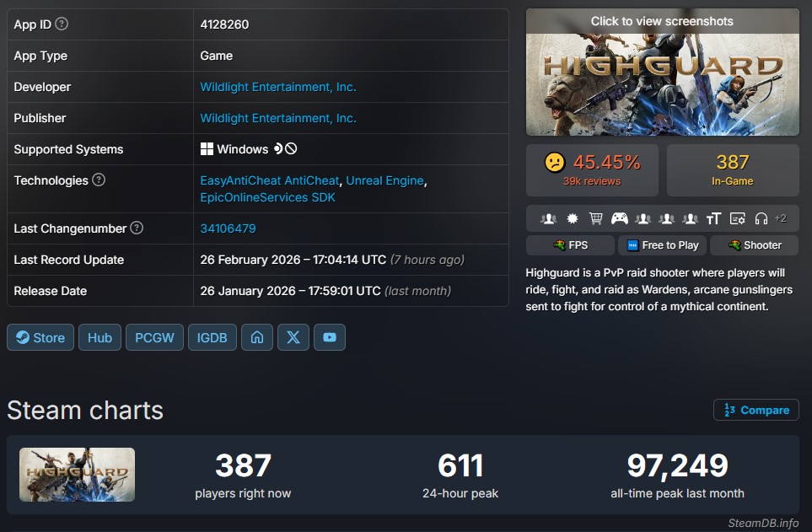Click the Windows logo icon in Supported Systems
The image size is (812, 532).
(207, 149)
